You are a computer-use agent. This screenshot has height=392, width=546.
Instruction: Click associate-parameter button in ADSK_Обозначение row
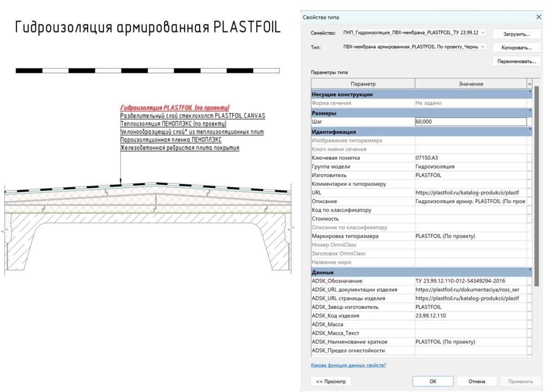tap(530, 281)
